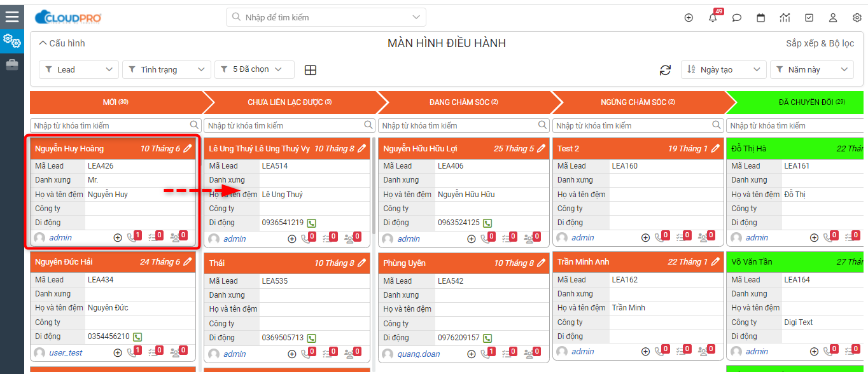This screenshot has width=868, height=374.
Task: Click the global search box
Action: 326,17
